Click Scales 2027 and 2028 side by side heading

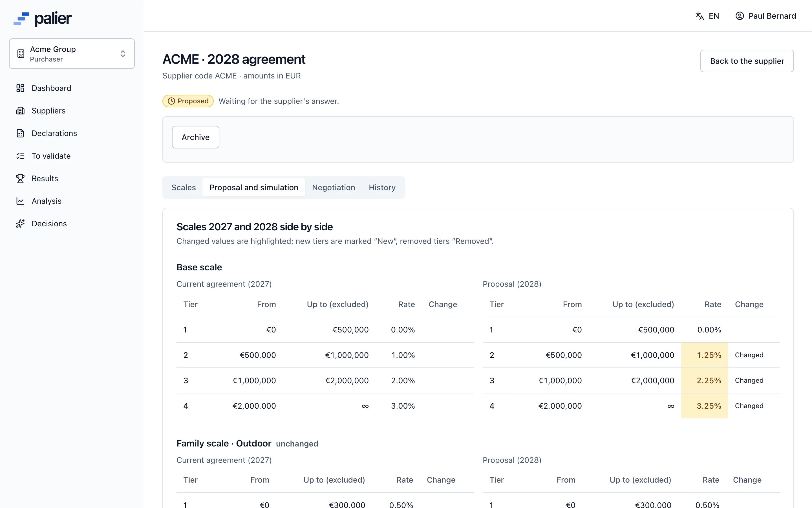[255, 227]
